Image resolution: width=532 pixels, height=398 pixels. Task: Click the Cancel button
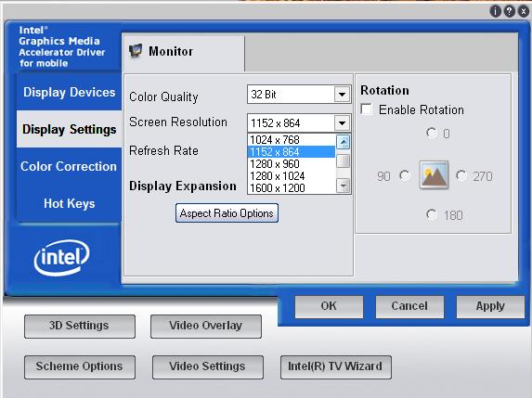pyautogui.click(x=409, y=306)
